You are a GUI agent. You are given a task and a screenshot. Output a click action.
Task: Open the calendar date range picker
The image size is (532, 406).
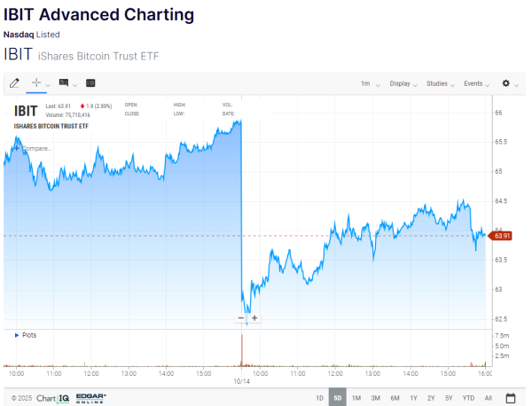click(x=511, y=398)
